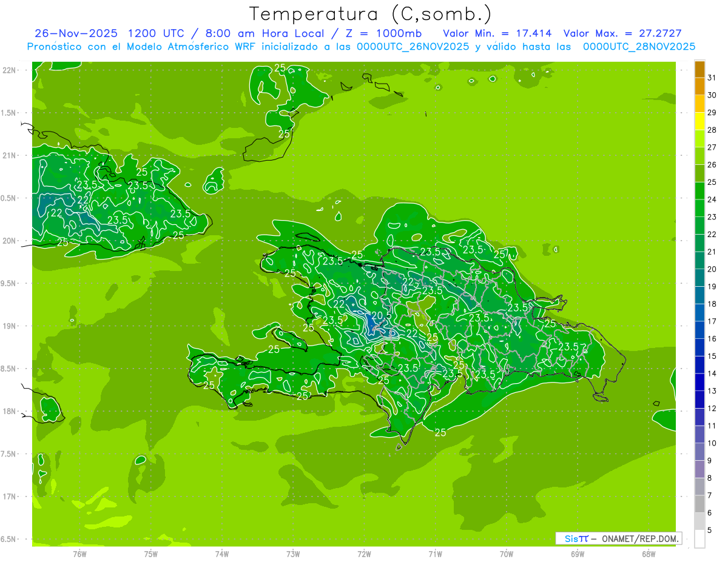Select the white swatch below the 5 label
Image resolution: width=728 pixels, height=562 pixels.
pyautogui.click(x=699, y=538)
